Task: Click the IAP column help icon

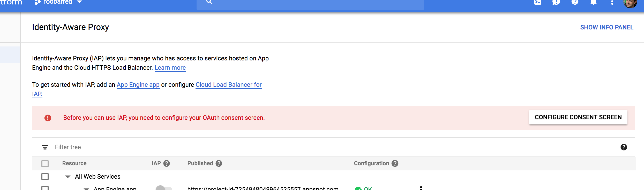Action: pos(167,163)
